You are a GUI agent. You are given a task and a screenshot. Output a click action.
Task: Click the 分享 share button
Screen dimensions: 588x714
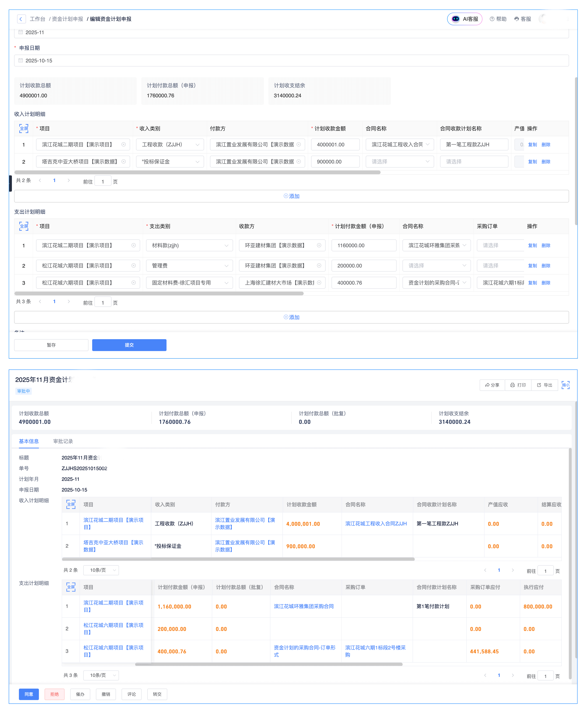point(492,385)
